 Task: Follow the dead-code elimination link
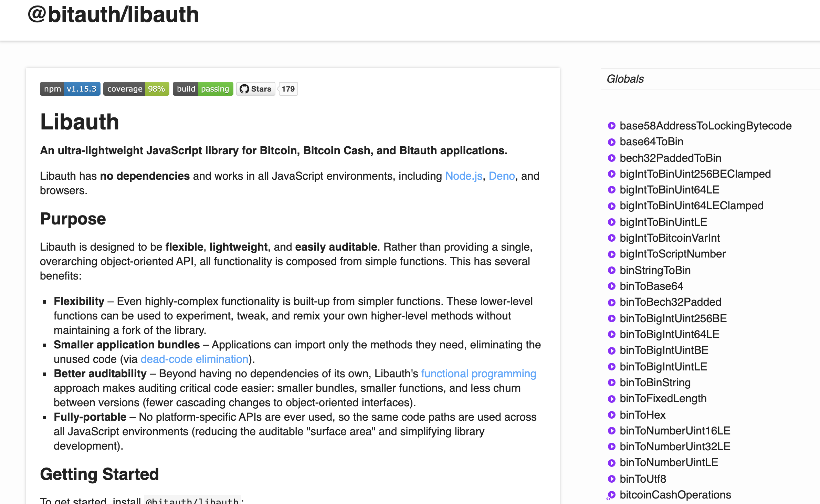(195, 359)
